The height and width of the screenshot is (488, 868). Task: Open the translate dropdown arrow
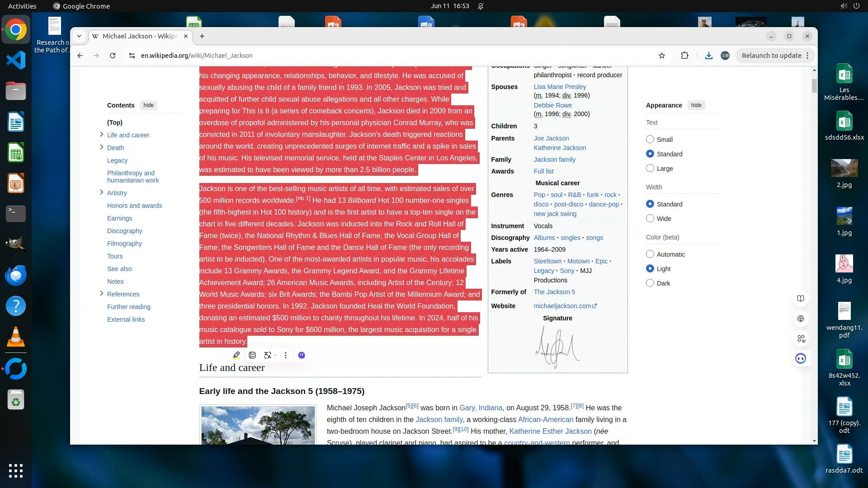275,356
